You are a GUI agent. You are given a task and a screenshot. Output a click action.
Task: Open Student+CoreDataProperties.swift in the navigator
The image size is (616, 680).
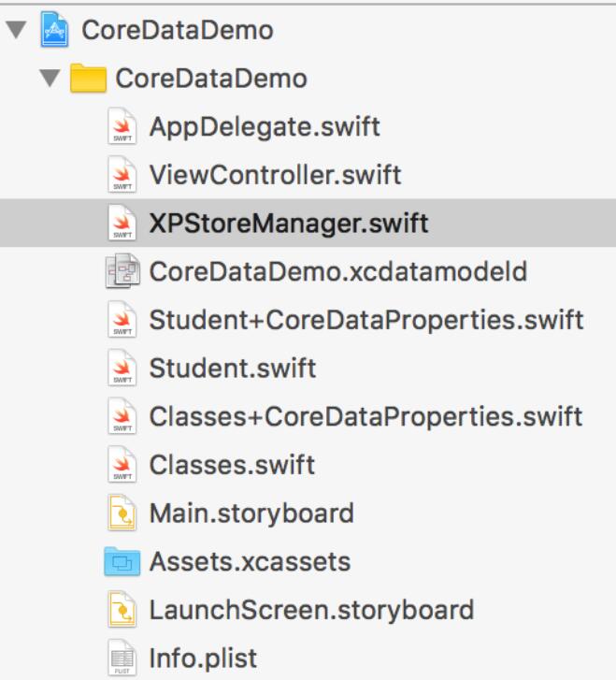pos(365,320)
